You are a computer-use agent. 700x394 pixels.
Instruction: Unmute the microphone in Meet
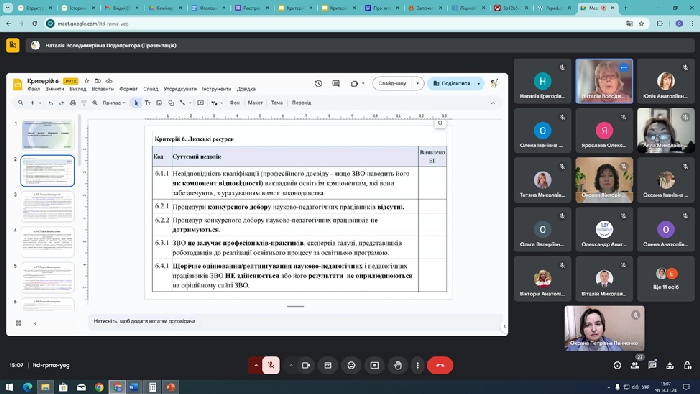click(271, 365)
